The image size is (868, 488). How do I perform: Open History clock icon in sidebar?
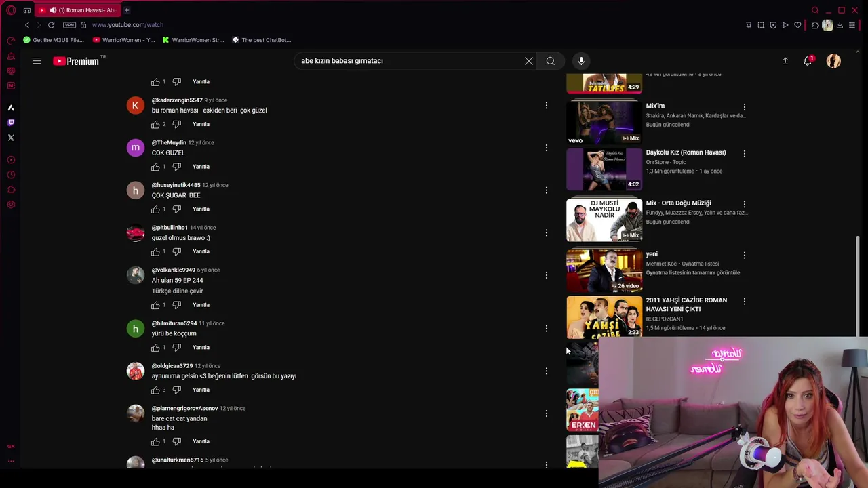point(11,175)
